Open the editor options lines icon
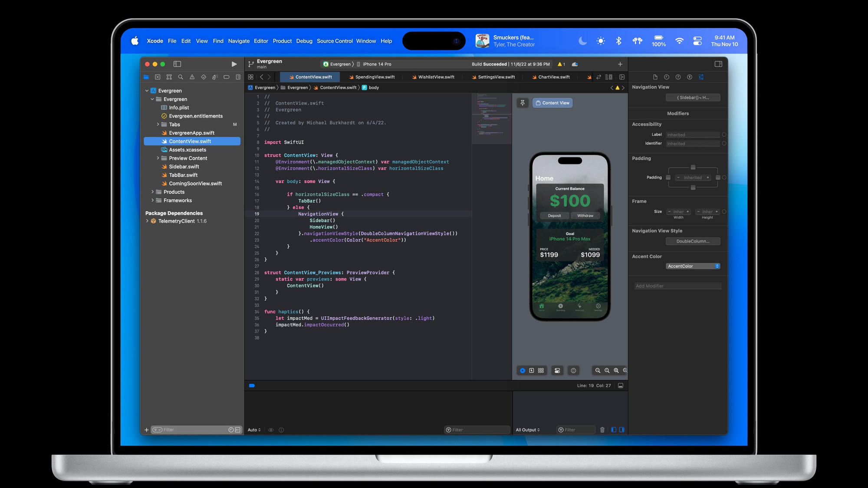This screenshot has width=868, height=488. (609, 77)
